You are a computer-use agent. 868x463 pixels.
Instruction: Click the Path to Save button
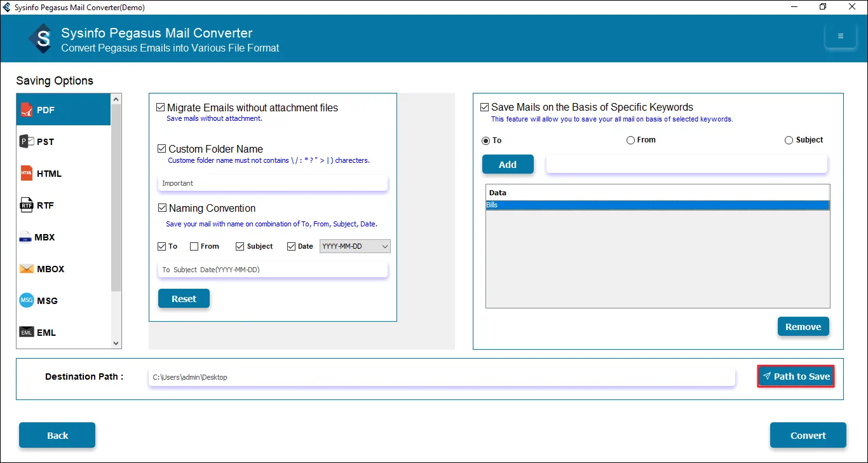coord(796,377)
